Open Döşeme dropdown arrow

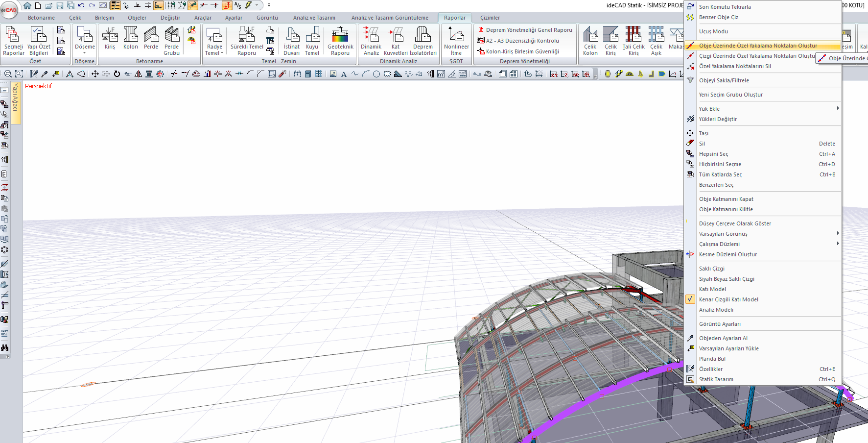[85, 53]
